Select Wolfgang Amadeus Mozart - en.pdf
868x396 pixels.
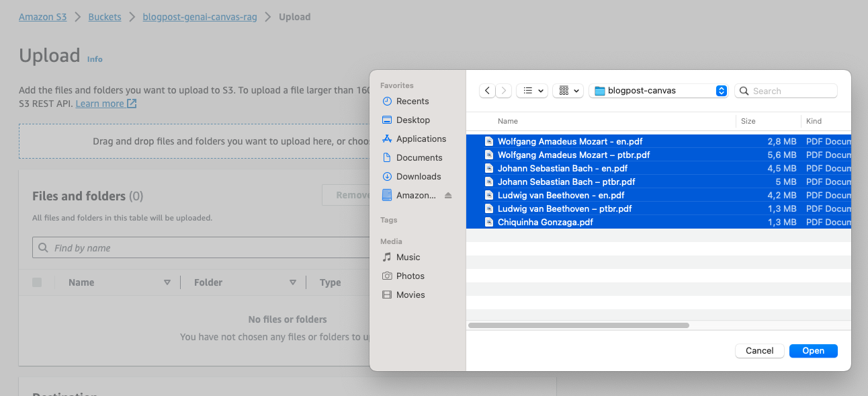(658, 141)
